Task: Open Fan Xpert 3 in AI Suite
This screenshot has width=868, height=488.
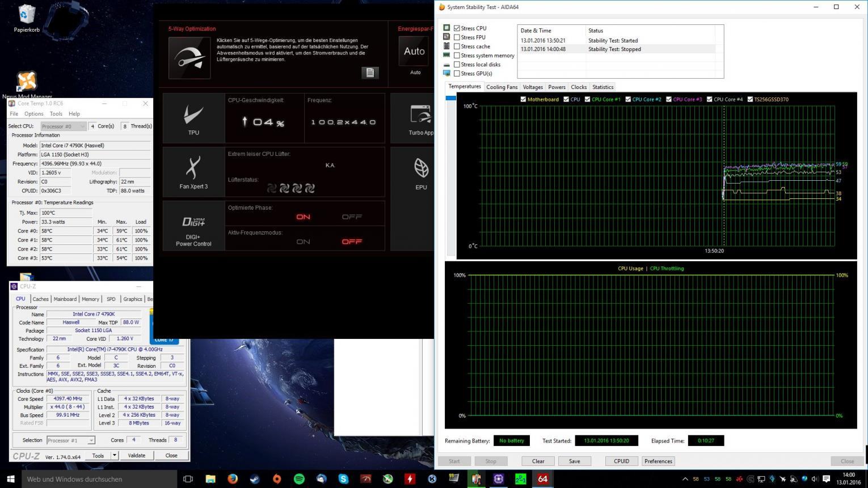Action: (193, 172)
